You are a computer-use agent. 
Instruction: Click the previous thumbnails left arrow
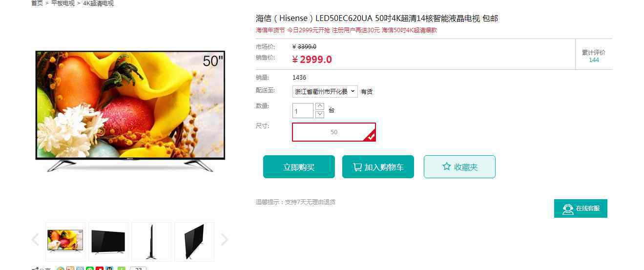pyautogui.click(x=35, y=240)
